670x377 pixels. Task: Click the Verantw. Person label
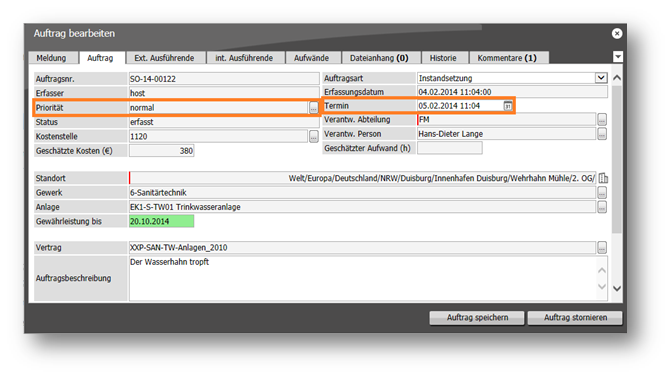click(353, 134)
